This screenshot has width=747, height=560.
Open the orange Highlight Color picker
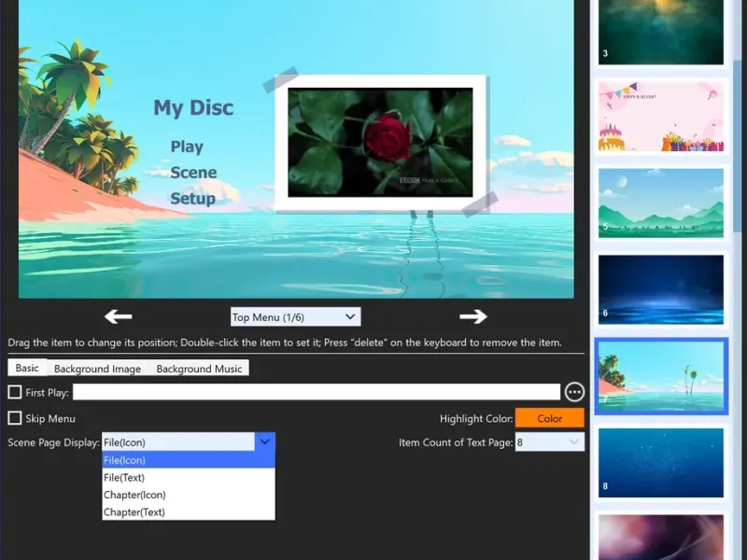[550, 418]
